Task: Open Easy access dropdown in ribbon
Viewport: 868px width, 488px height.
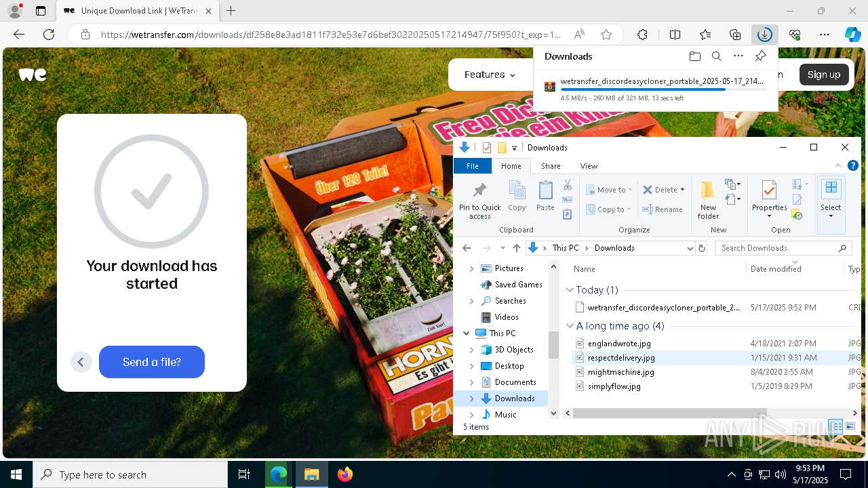Action: (x=732, y=199)
